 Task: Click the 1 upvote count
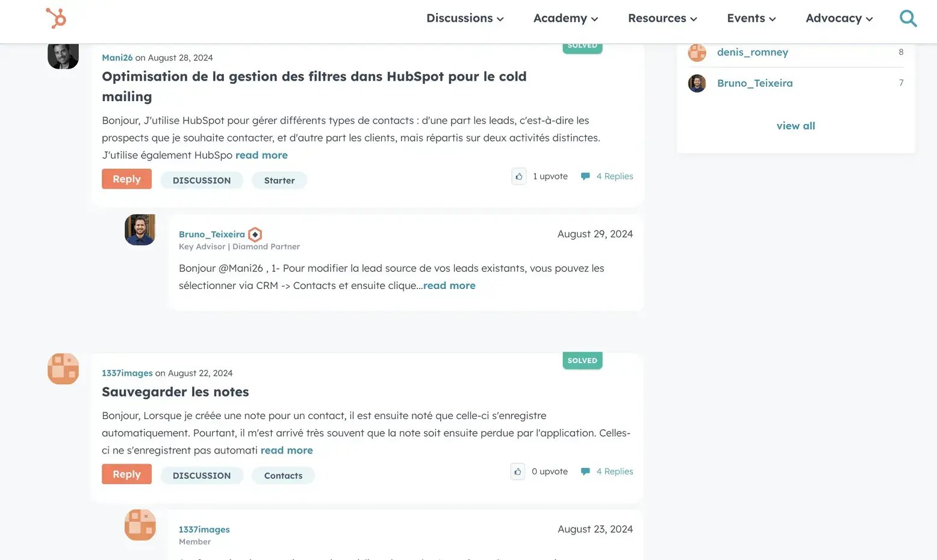[550, 176]
